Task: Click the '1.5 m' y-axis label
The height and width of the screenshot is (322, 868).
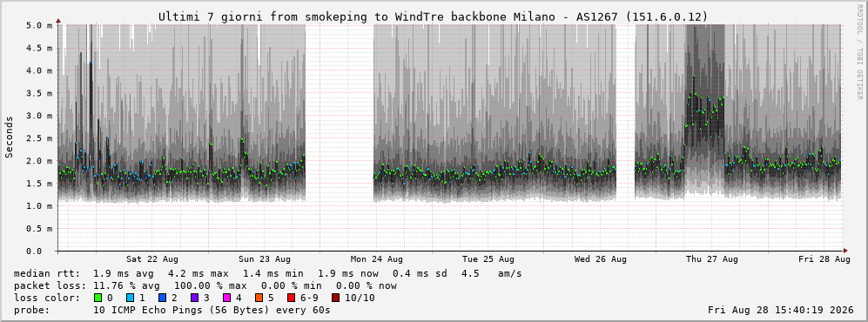Action: click(39, 184)
